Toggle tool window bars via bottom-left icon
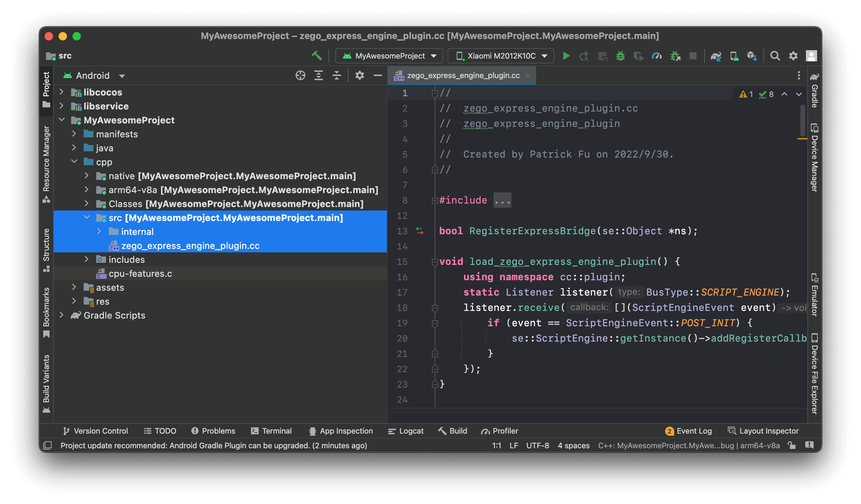Screen dimensions: 861x504 [x=47, y=445]
